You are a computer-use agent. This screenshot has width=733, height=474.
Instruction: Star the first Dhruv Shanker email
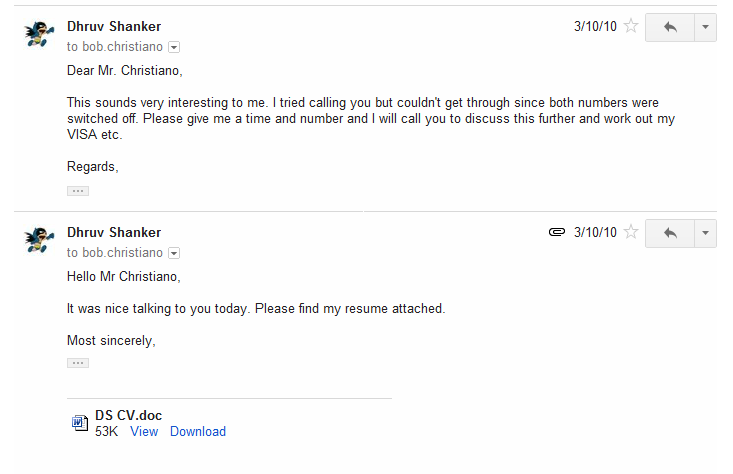click(631, 26)
